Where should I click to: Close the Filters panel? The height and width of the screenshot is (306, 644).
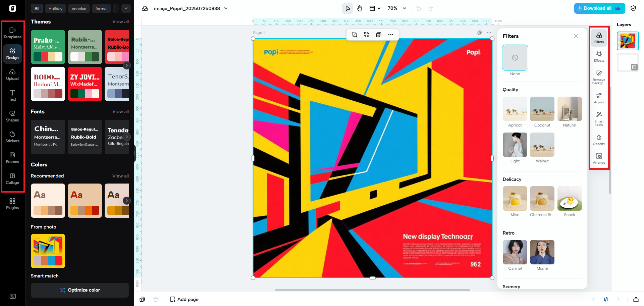coord(576,36)
